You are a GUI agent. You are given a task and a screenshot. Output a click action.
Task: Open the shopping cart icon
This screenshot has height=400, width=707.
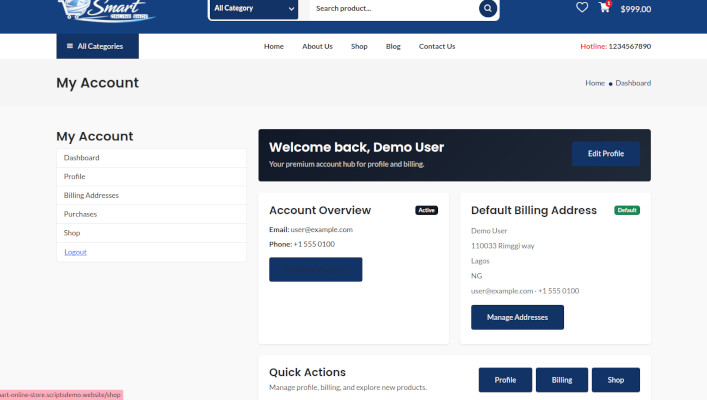point(604,7)
